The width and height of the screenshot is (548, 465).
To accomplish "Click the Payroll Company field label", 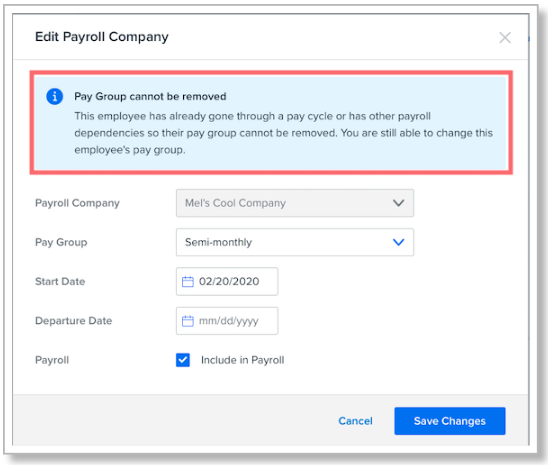I will [x=77, y=203].
